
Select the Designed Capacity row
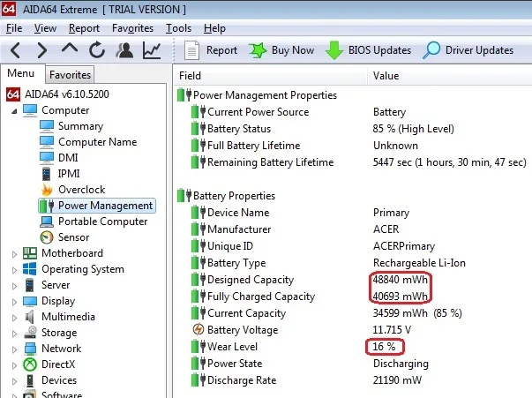[354, 280]
